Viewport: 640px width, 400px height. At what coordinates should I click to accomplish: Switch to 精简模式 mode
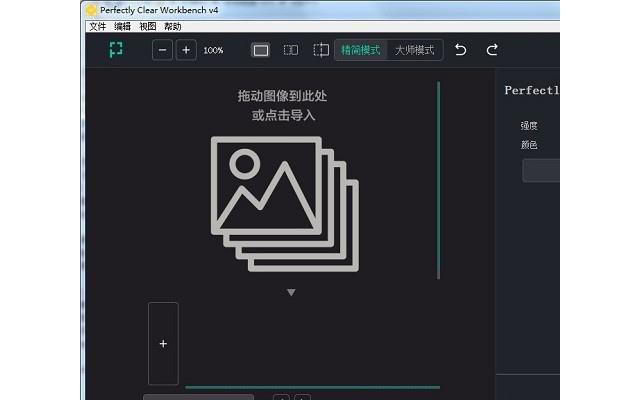(360, 50)
